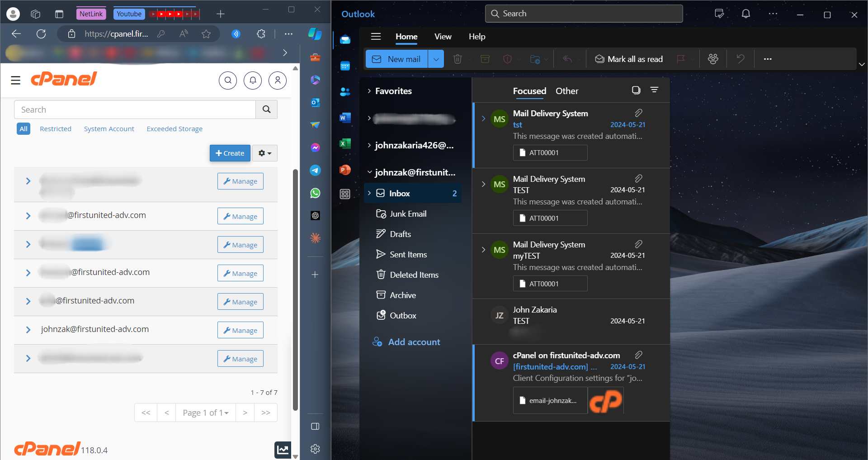Open Outlook calendar from the left rail

(345, 66)
